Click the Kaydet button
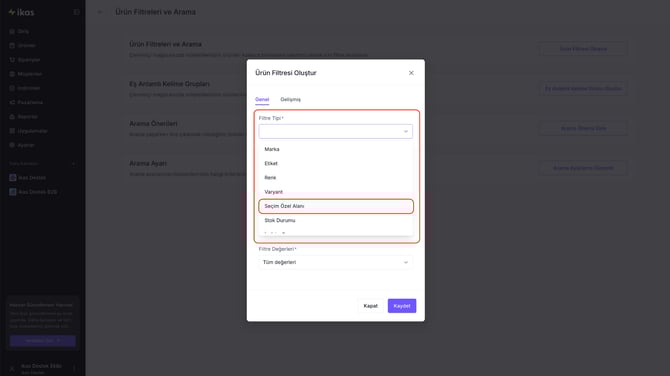The image size is (670, 376). pyautogui.click(x=402, y=306)
